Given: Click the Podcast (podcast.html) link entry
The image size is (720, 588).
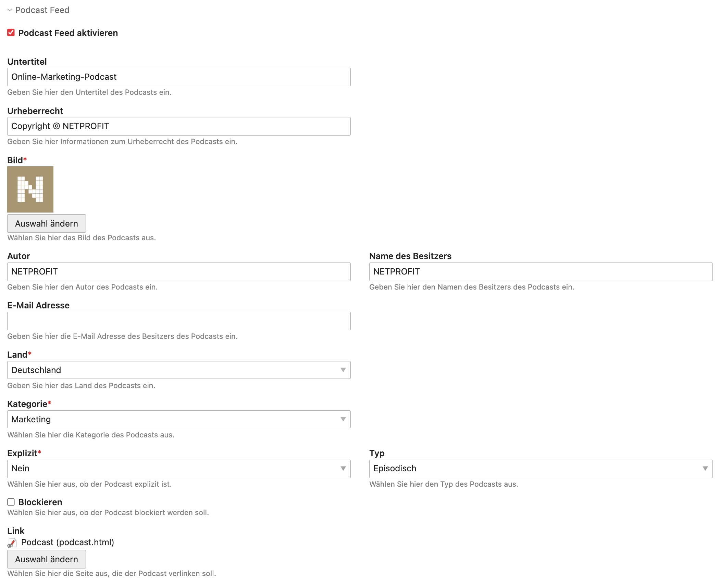Looking at the screenshot, I should [x=67, y=542].
